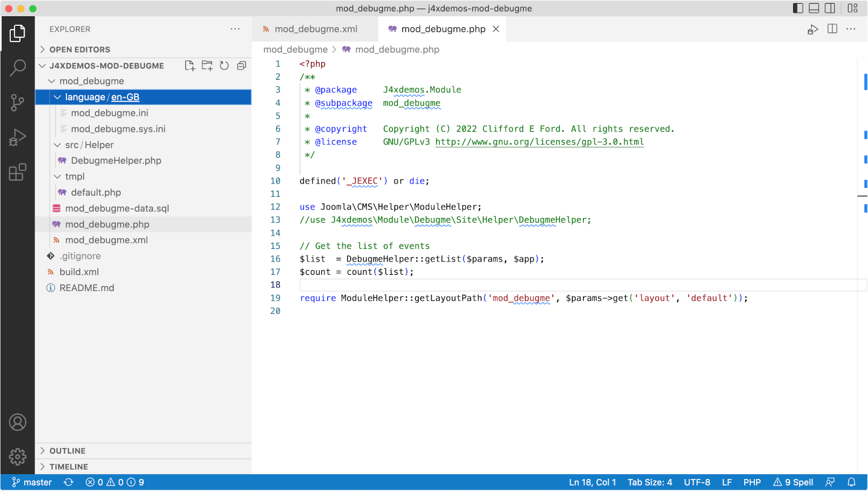Open the notifications bell
This screenshot has height=491, width=868.
[x=851, y=482]
